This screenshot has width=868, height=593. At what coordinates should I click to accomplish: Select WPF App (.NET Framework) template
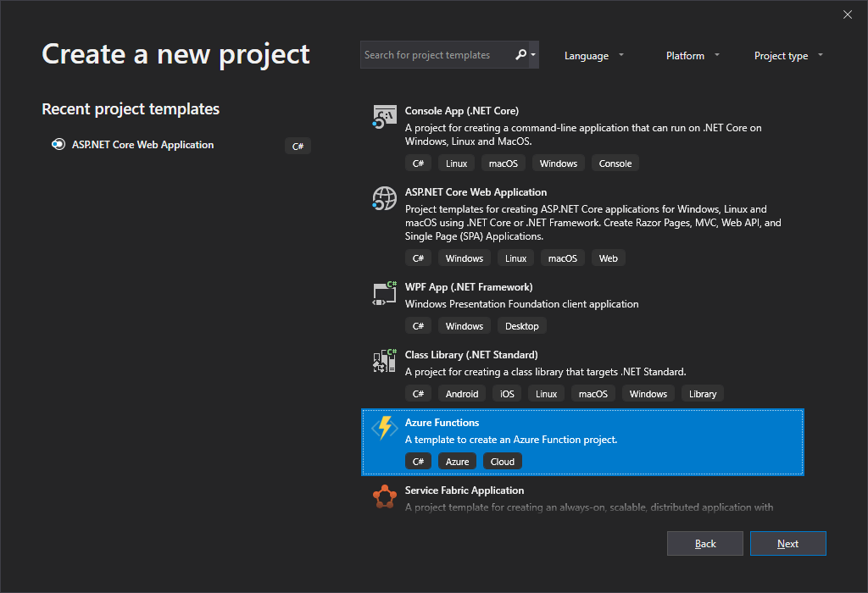tap(582, 307)
